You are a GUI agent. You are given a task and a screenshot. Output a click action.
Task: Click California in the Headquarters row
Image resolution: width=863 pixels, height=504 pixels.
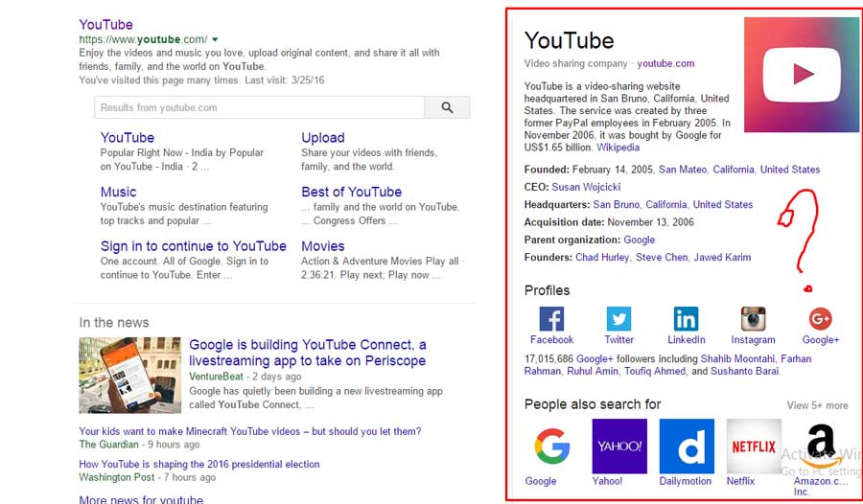666,205
